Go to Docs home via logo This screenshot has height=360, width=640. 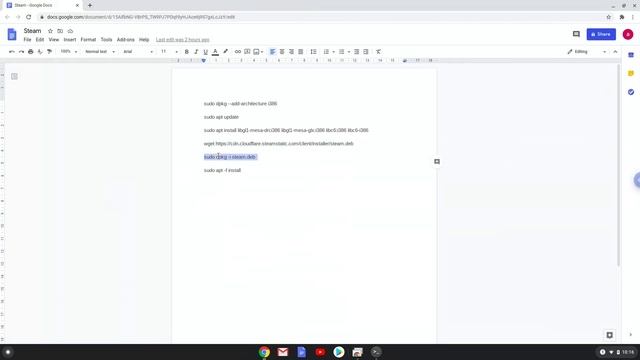click(x=12, y=34)
